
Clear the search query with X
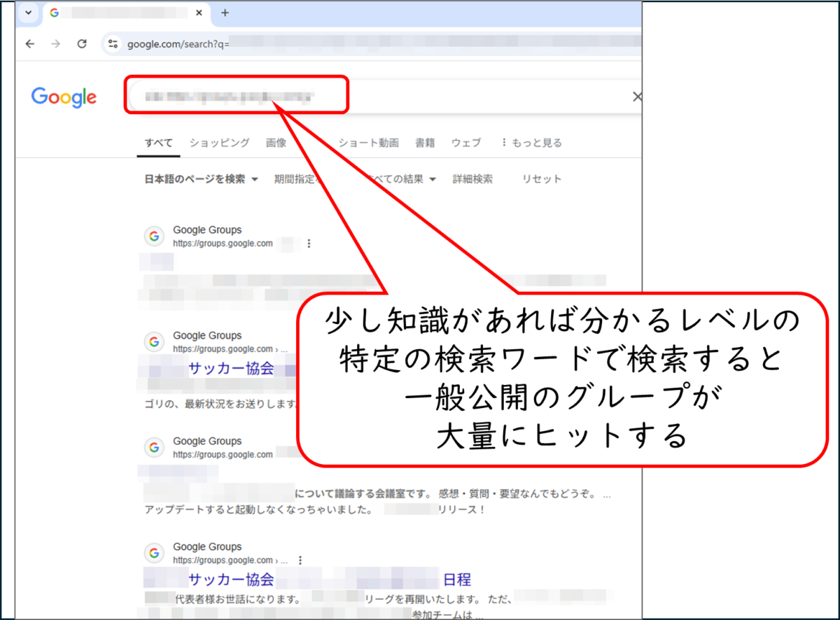[x=636, y=97]
